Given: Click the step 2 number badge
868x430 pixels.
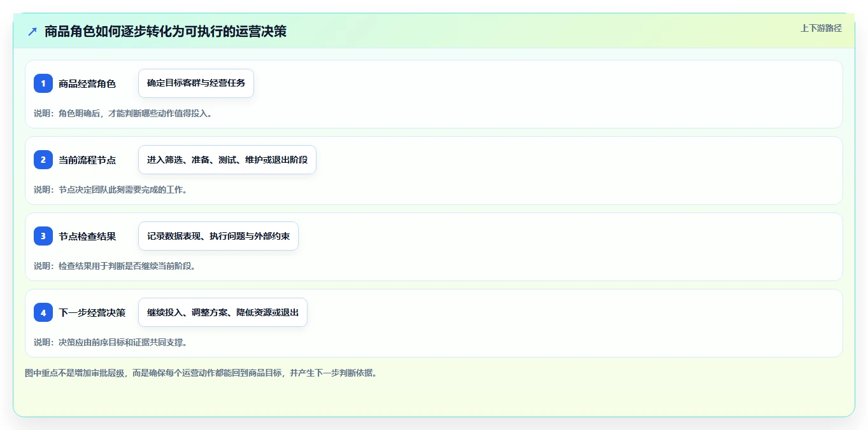Looking at the screenshot, I should 43,160.
